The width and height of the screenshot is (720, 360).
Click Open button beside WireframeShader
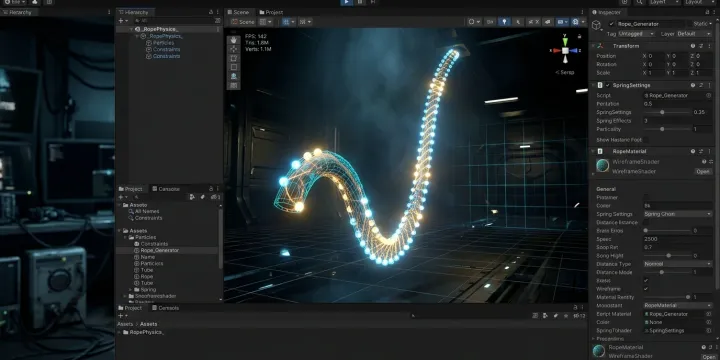coord(703,171)
